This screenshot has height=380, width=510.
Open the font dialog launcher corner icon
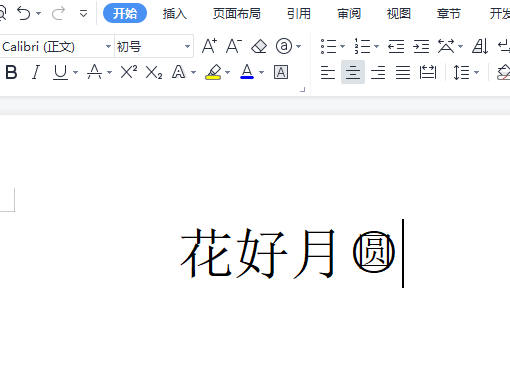click(303, 89)
